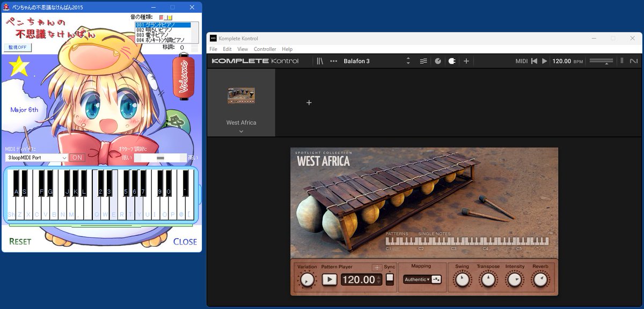Open the View menu in Komplete Kontrol
The width and height of the screenshot is (644, 309).
click(x=243, y=49)
